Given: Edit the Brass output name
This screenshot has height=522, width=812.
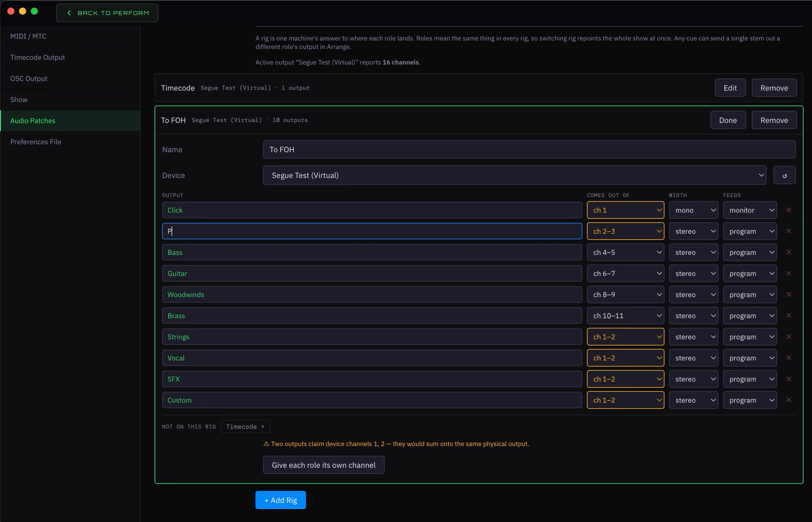Looking at the screenshot, I should pyautogui.click(x=372, y=316).
